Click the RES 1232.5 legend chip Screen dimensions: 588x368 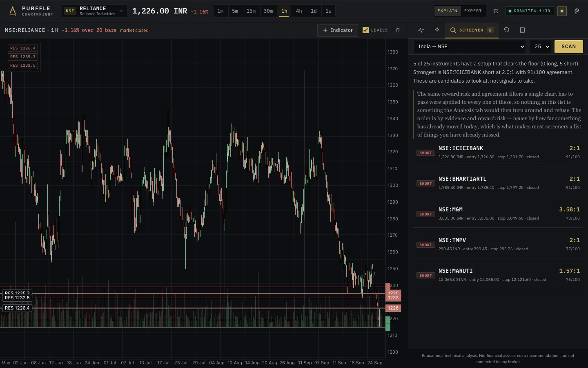click(23, 65)
